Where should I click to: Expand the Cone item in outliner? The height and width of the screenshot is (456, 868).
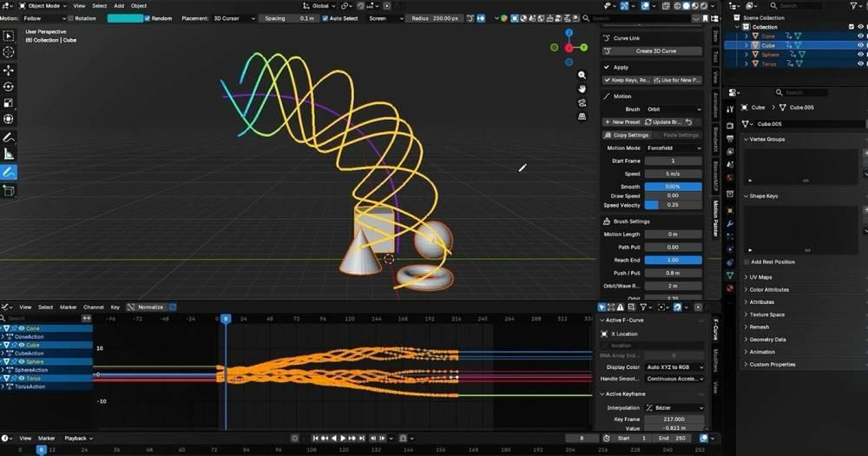click(x=746, y=36)
